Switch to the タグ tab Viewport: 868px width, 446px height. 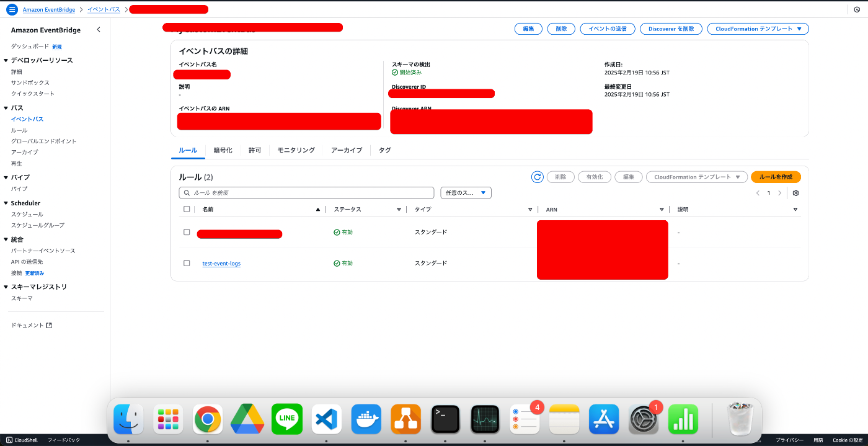(384, 150)
